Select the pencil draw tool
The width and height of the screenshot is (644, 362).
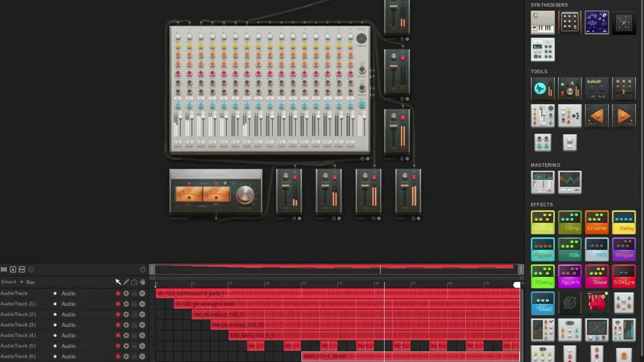pos(126,282)
